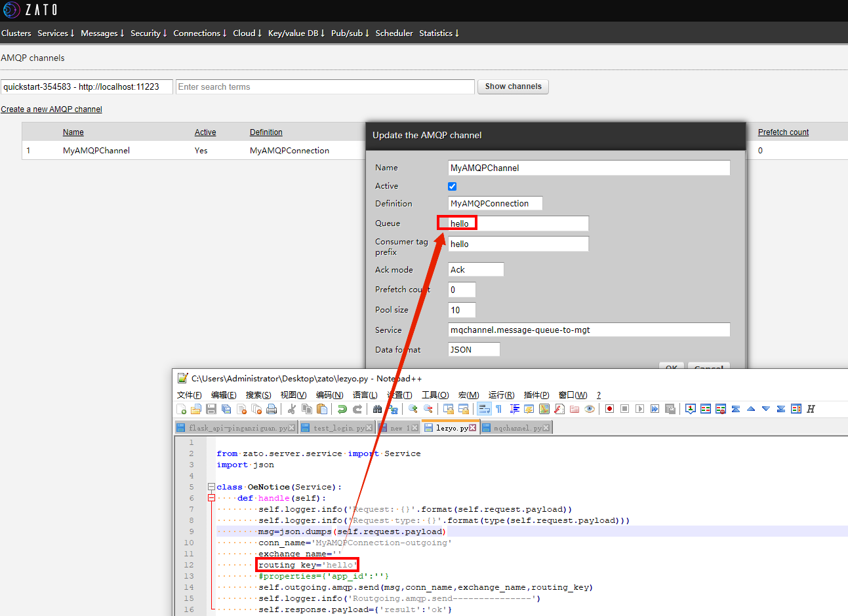Click the Redo arrow icon in Notepad++
848x616 pixels.
click(x=357, y=409)
